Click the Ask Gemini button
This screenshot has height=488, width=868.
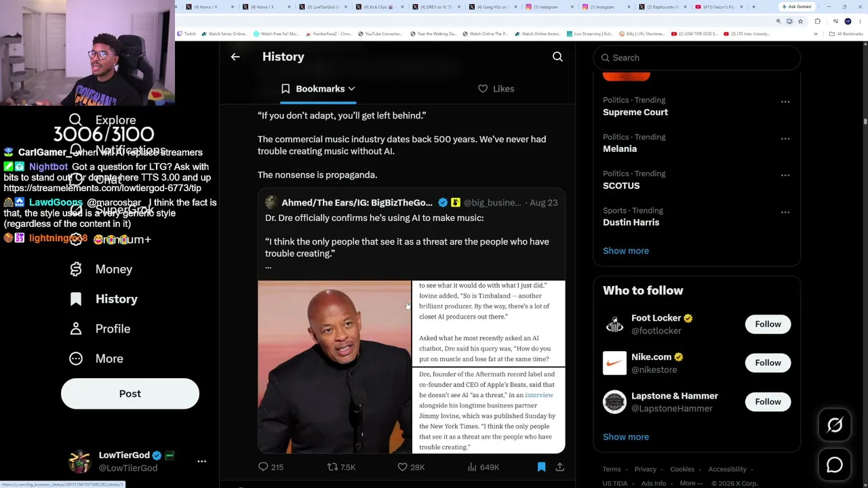(797, 7)
